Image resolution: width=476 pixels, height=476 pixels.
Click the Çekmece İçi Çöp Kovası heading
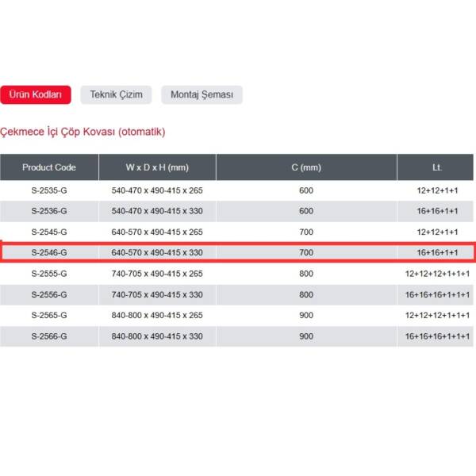83,132
